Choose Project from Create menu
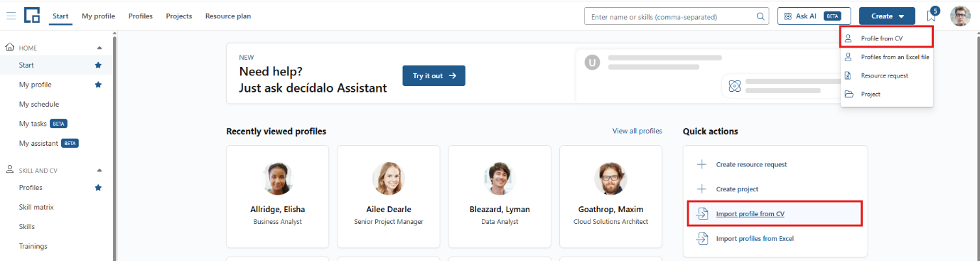 [886, 94]
